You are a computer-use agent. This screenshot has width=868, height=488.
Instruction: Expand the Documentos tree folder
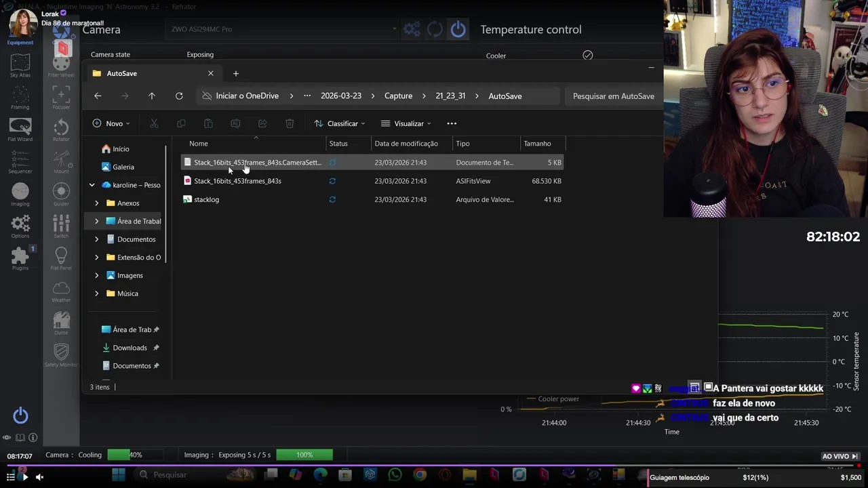pyautogui.click(x=96, y=239)
